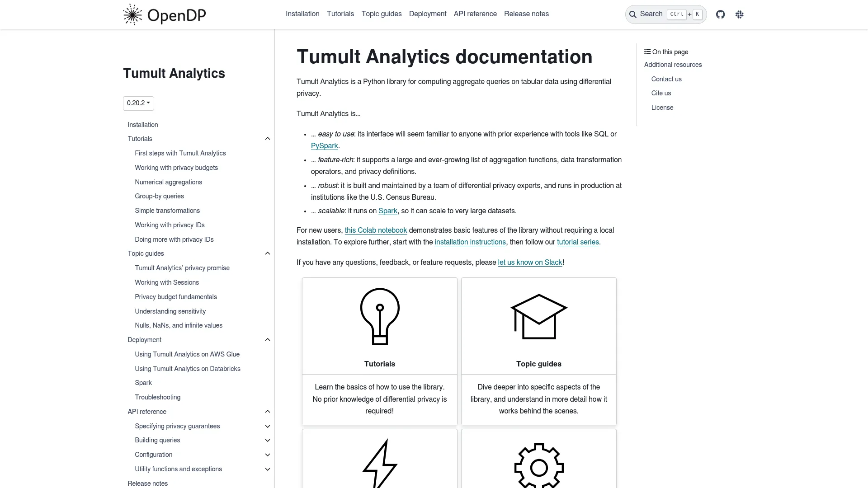Viewport: 868px width, 488px height.
Task: Open Tutorials in top navigation
Action: click(340, 14)
